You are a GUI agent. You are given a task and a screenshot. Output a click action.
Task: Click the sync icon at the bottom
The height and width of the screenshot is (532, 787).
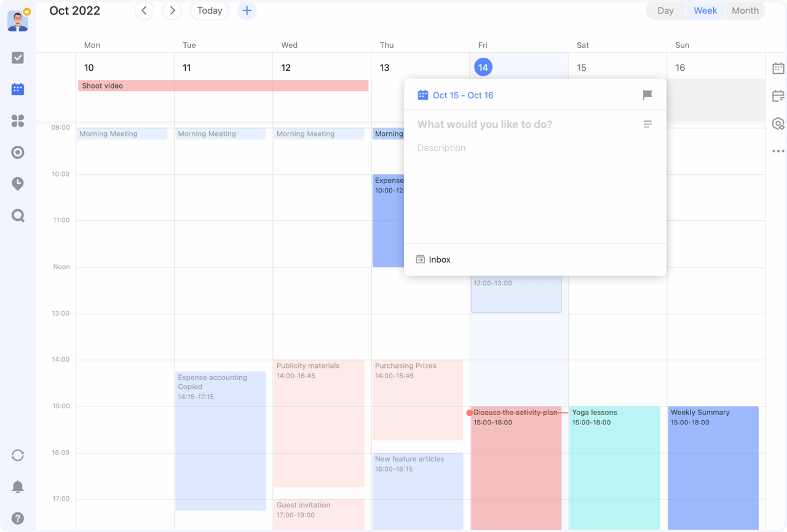[18, 455]
